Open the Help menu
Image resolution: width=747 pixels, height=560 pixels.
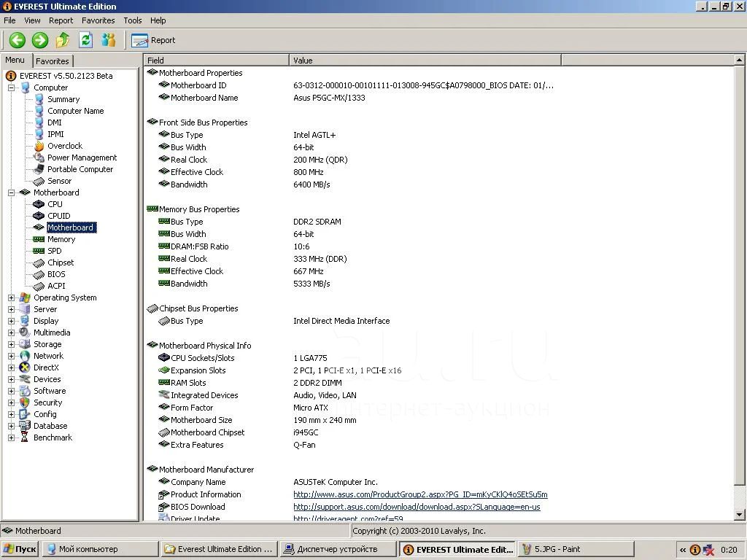pyautogui.click(x=158, y=20)
